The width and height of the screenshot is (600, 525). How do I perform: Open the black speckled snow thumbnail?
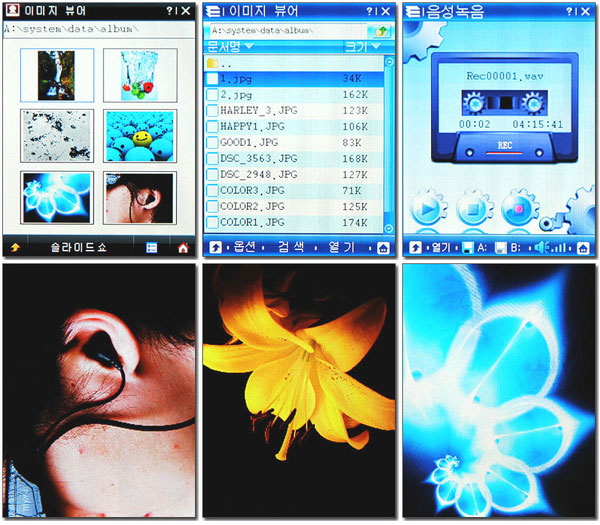click(x=57, y=136)
